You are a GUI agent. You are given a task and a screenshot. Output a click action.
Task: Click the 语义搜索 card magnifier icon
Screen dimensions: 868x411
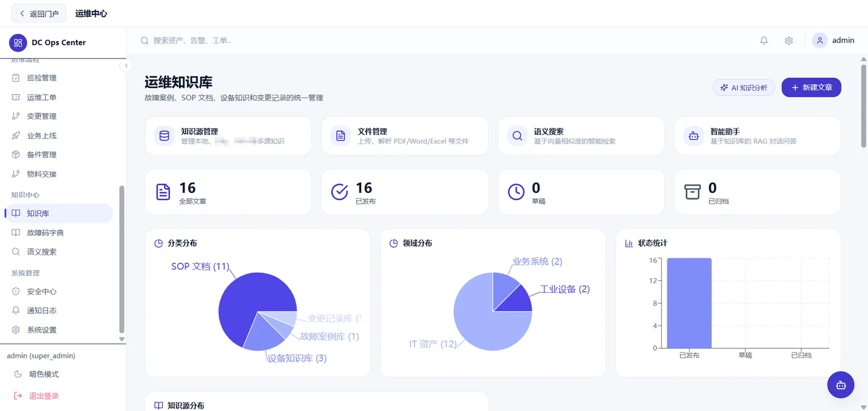[x=517, y=136]
